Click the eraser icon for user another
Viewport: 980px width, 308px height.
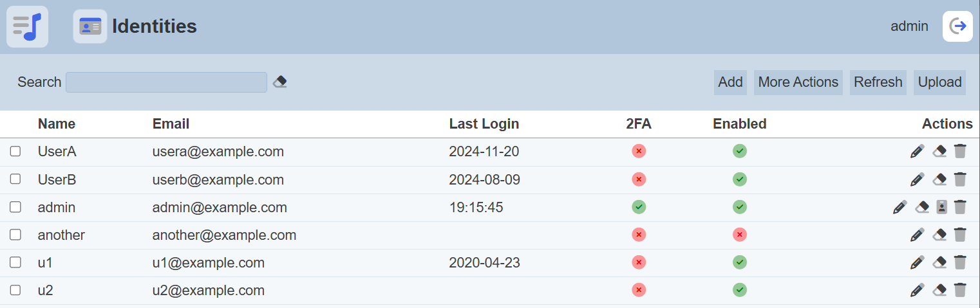point(939,235)
